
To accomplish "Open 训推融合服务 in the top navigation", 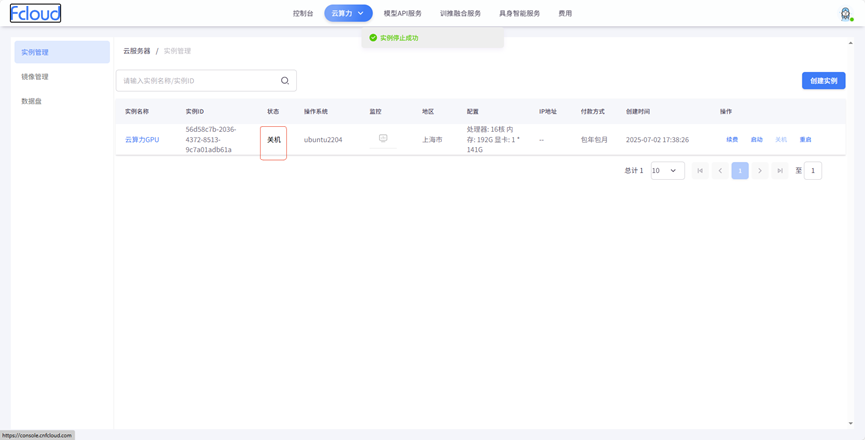I will [460, 13].
